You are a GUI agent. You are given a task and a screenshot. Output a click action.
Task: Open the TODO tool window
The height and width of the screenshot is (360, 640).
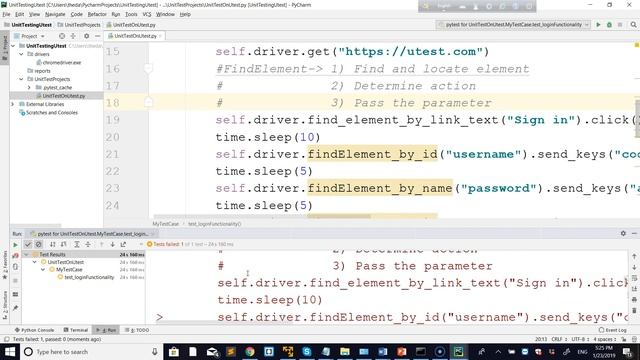click(x=137, y=330)
